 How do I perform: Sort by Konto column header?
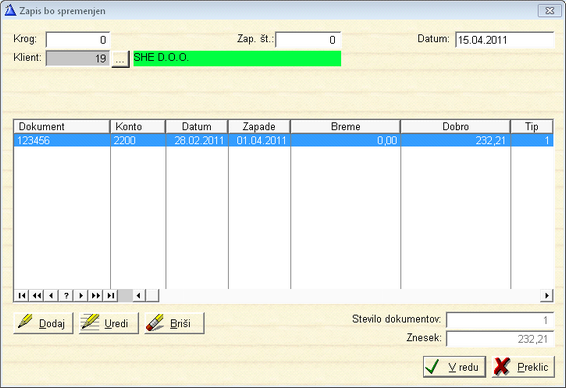click(138, 127)
